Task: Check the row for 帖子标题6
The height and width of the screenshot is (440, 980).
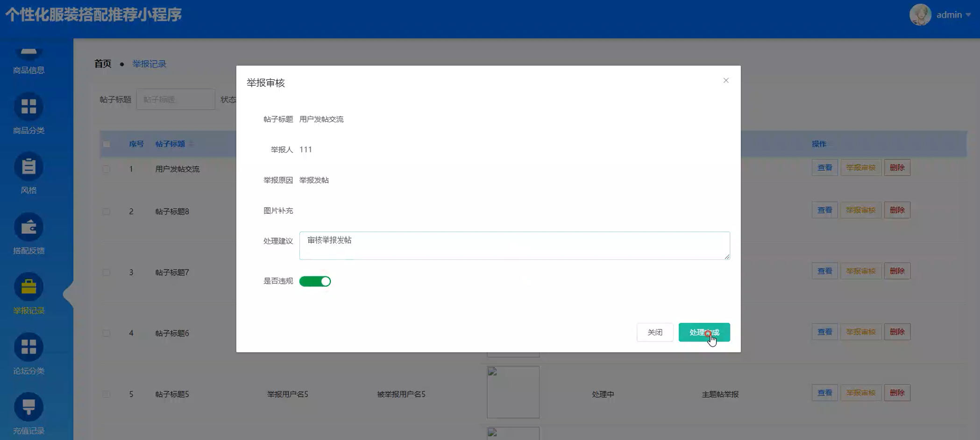Action: point(107,333)
